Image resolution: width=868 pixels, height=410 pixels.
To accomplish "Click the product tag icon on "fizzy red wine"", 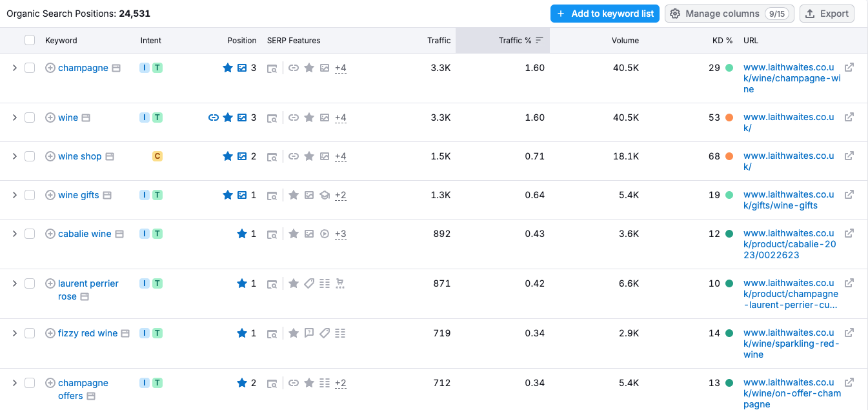I will click(x=324, y=333).
